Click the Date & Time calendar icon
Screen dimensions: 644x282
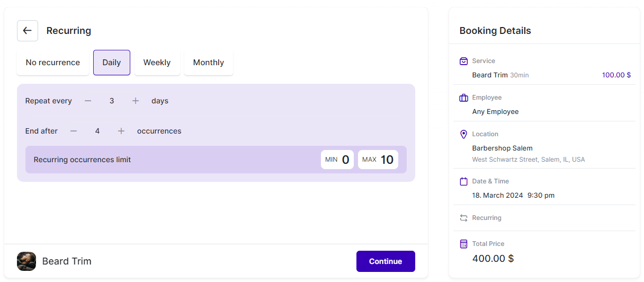coord(464,181)
